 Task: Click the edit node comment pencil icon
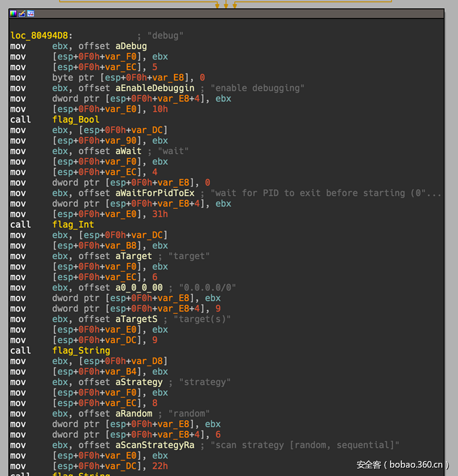click(22, 13)
